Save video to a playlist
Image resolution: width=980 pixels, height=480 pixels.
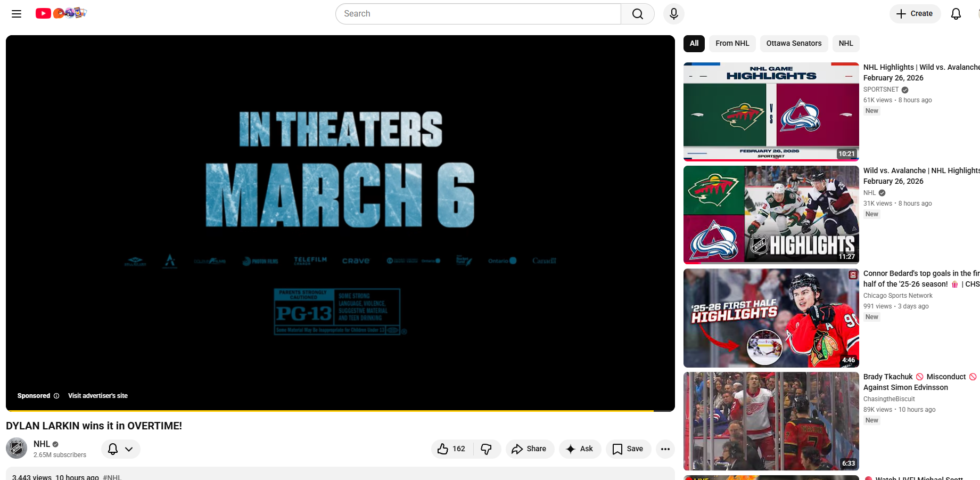click(x=628, y=449)
